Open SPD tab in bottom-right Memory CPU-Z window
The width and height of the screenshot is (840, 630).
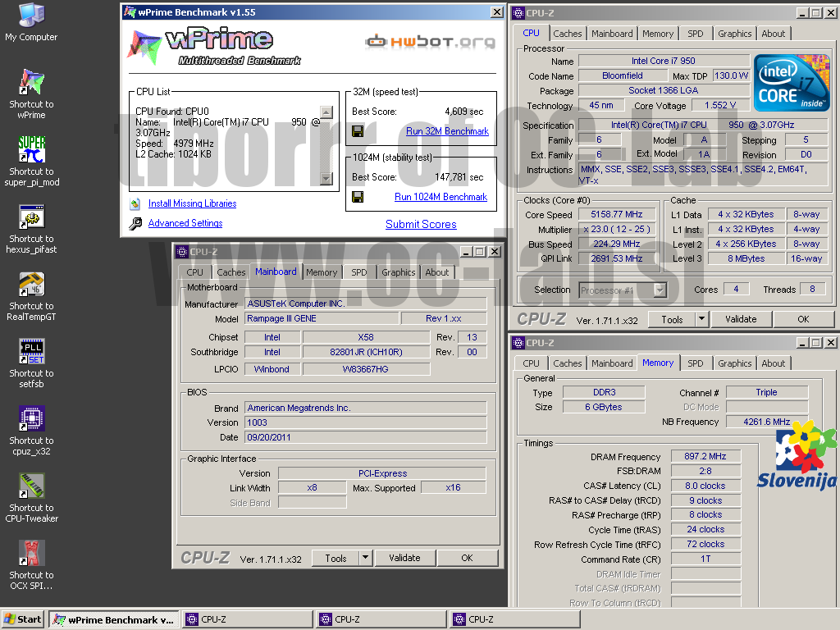coord(696,363)
